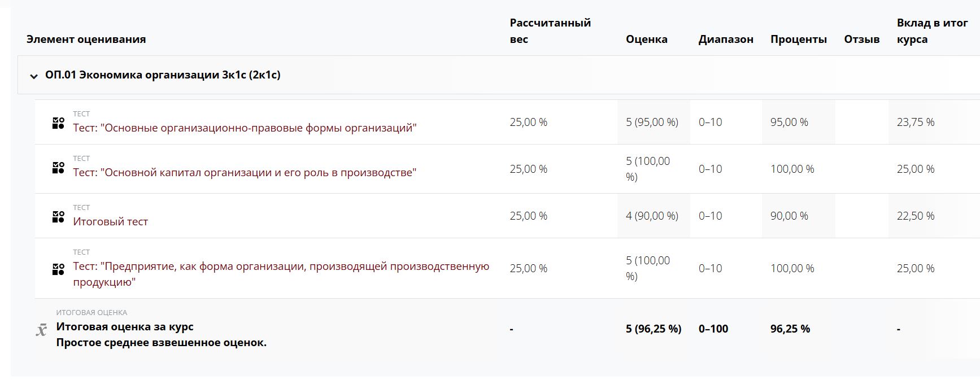Click the "Диапазон" column header
The image size is (980, 380).
click(x=725, y=40)
